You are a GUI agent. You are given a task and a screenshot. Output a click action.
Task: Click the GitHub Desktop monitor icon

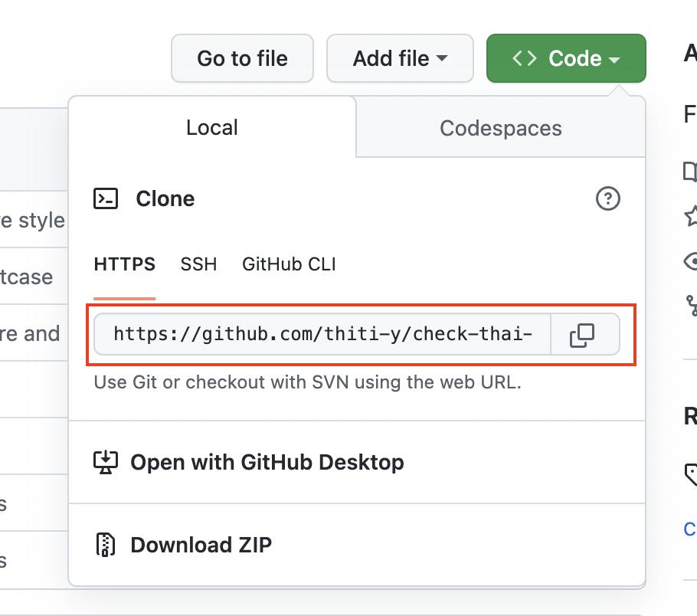point(106,462)
